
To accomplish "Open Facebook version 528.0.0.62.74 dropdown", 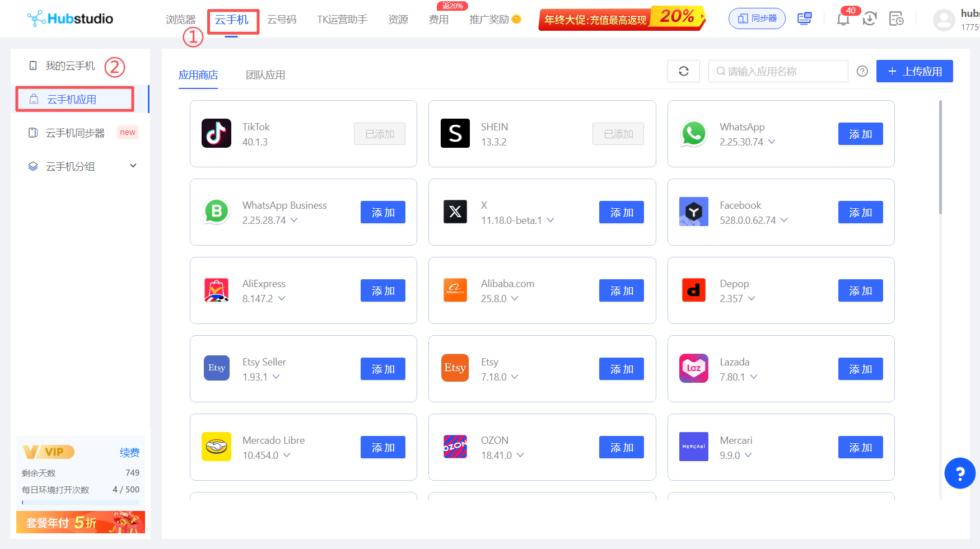I will (x=784, y=220).
